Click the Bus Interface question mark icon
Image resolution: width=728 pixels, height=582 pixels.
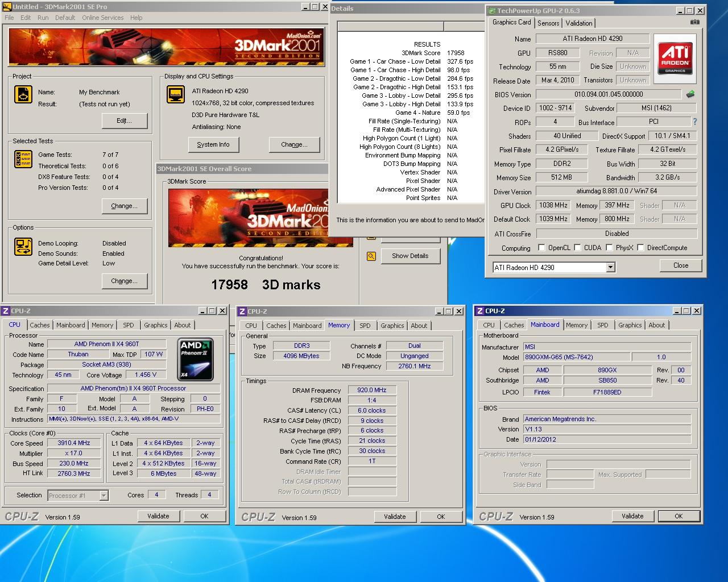point(694,122)
